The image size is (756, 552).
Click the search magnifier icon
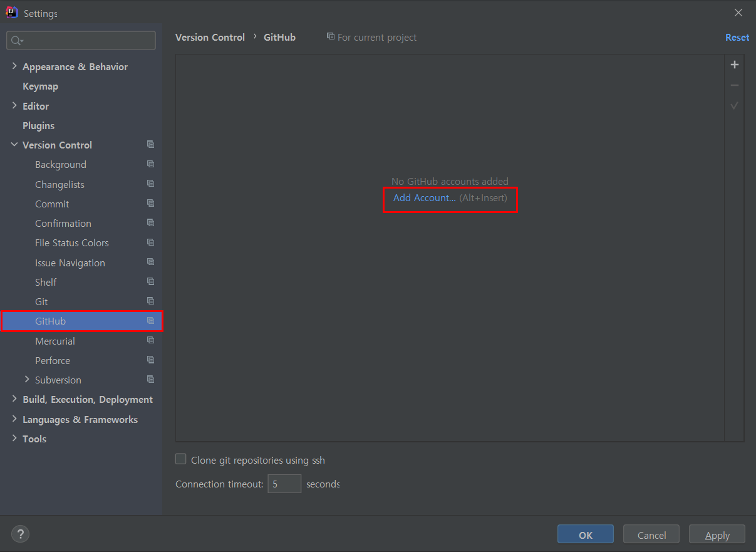(16, 41)
